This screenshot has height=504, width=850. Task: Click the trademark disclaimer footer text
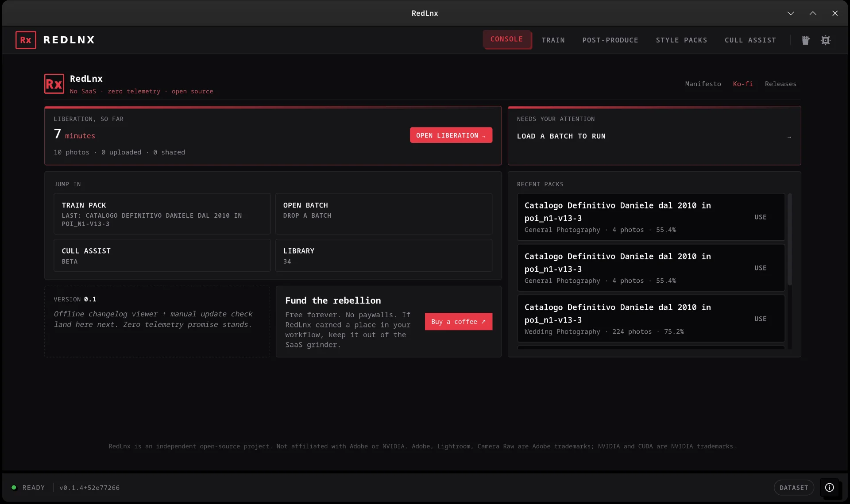tap(422, 446)
